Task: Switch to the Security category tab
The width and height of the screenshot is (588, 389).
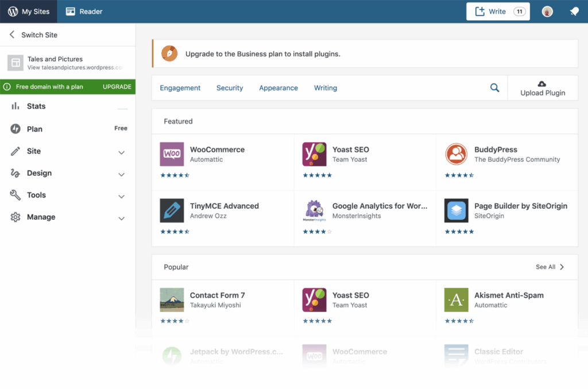Action: click(x=230, y=88)
